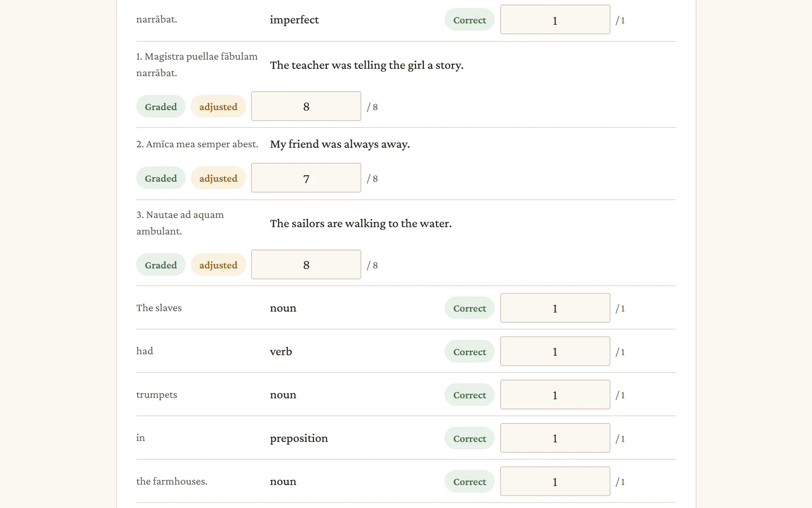Edit the score box showing 7 out of 8
Screen dimensions: 812x508
pos(306,178)
